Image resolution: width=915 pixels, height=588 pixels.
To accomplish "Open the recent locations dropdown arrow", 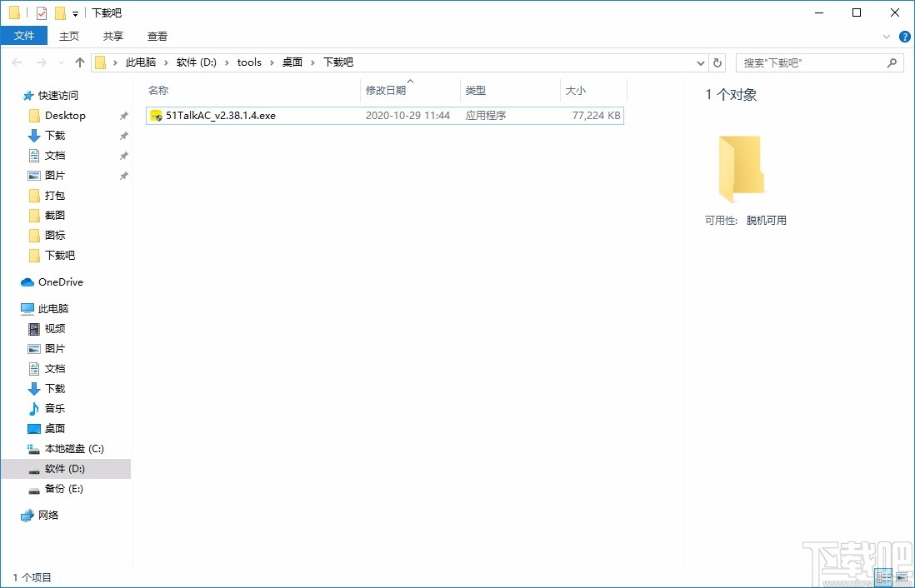I will click(x=62, y=63).
